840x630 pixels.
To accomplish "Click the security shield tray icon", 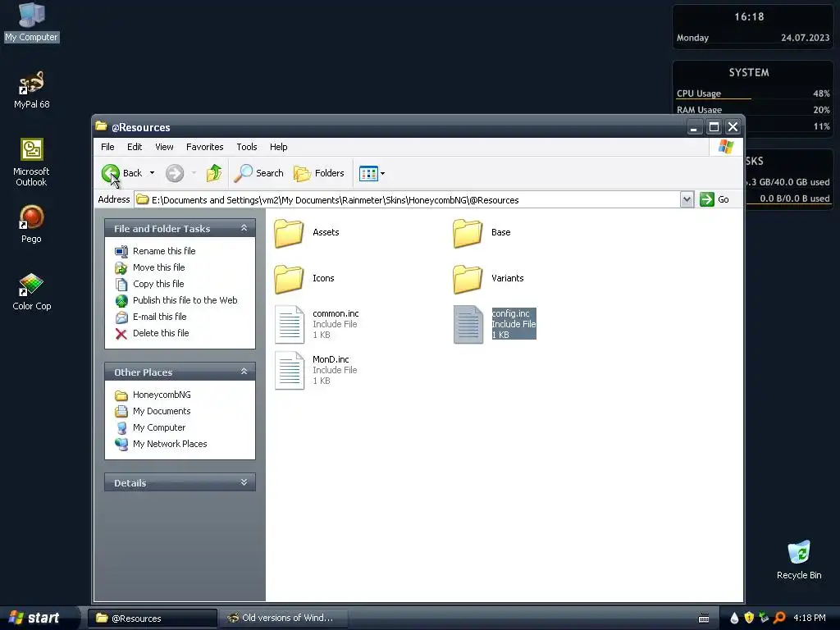I will click(x=749, y=619).
